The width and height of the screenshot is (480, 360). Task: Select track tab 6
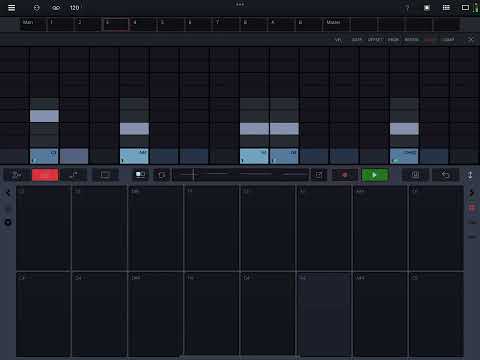point(199,24)
